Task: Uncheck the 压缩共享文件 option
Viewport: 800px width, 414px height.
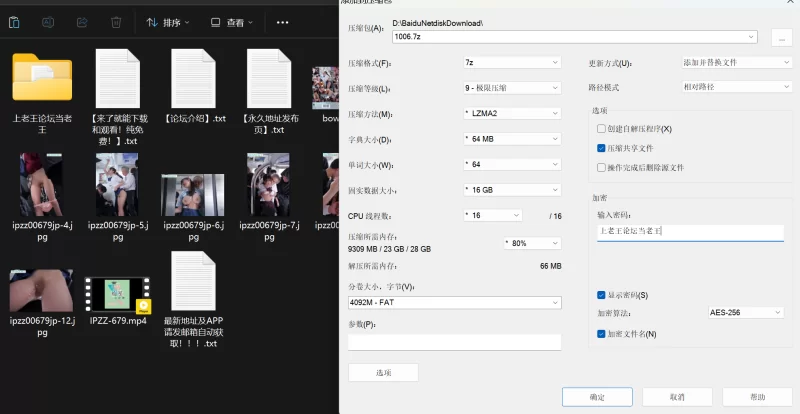Action: [x=601, y=148]
